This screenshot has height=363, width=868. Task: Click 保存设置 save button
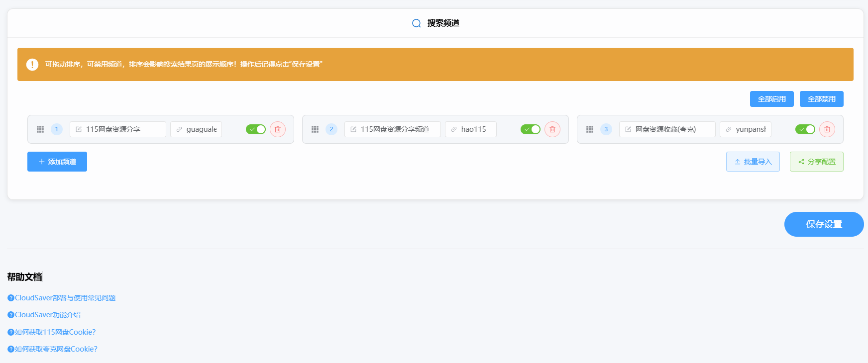tap(824, 224)
